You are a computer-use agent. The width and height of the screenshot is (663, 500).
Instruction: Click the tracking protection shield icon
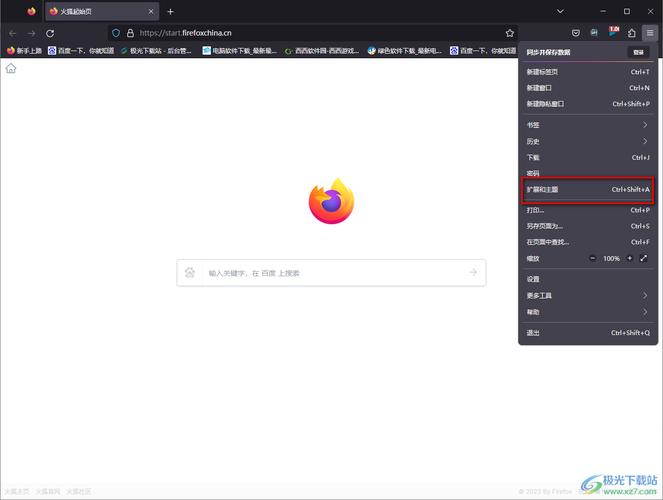(116, 33)
